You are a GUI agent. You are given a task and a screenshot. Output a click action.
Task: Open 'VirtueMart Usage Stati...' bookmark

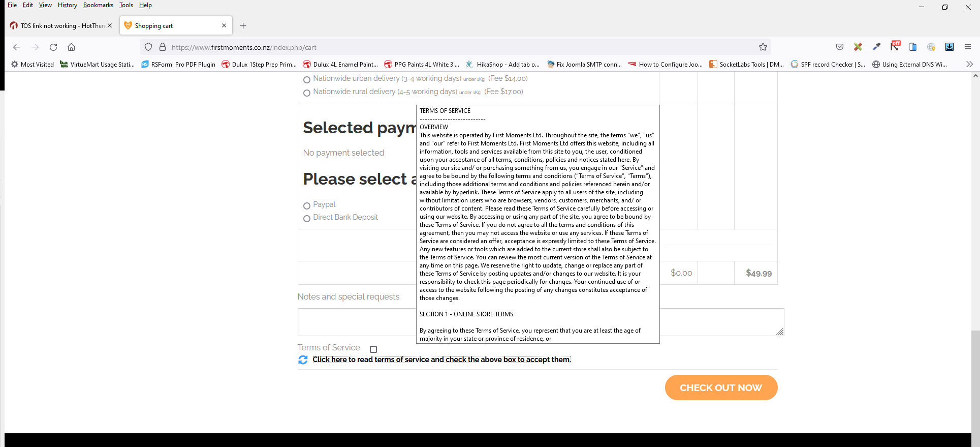click(97, 65)
